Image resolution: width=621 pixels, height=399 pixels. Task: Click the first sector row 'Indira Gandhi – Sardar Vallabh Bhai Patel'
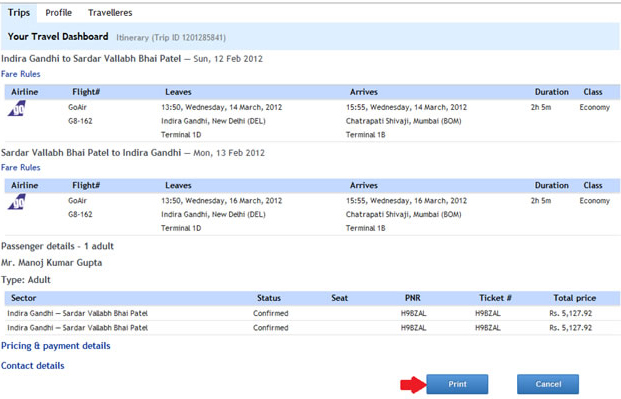coord(77,313)
